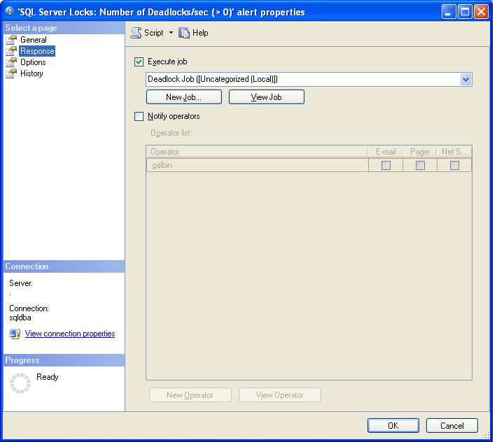Close the alert properties window
This screenshot has height=442, width=504.
click(x=481, y=12)
